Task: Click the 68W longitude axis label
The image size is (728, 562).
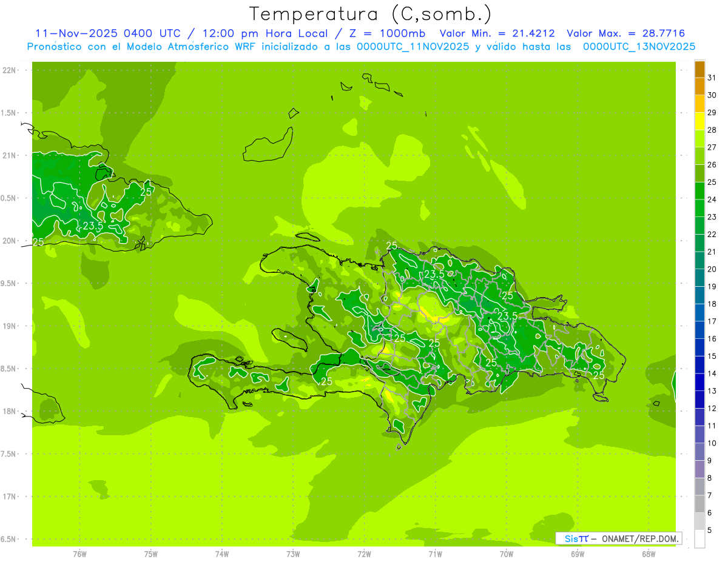Action: click(649, 554)
